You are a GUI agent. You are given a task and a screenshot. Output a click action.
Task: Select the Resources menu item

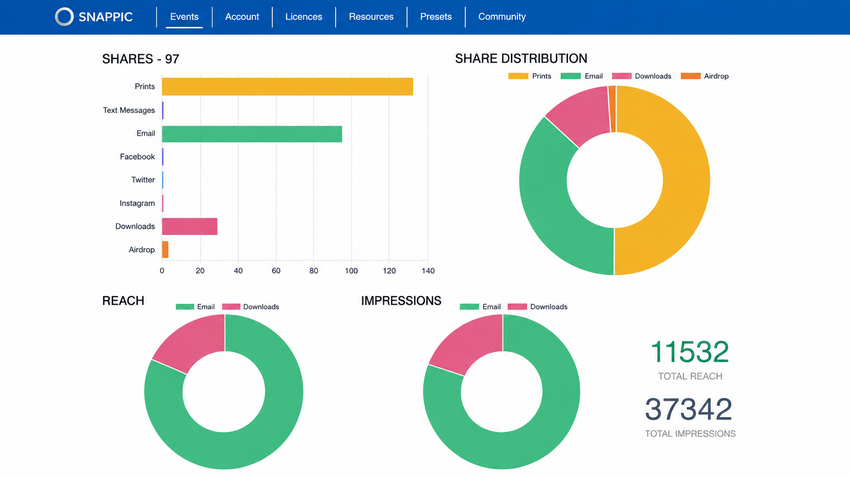[x=371, y=17]
